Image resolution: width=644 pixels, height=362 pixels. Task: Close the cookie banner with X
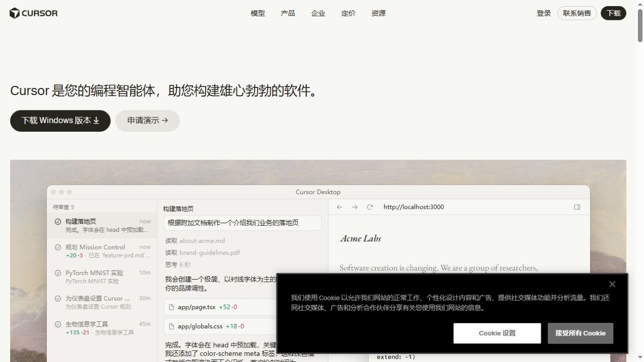(x=612, y=284)
